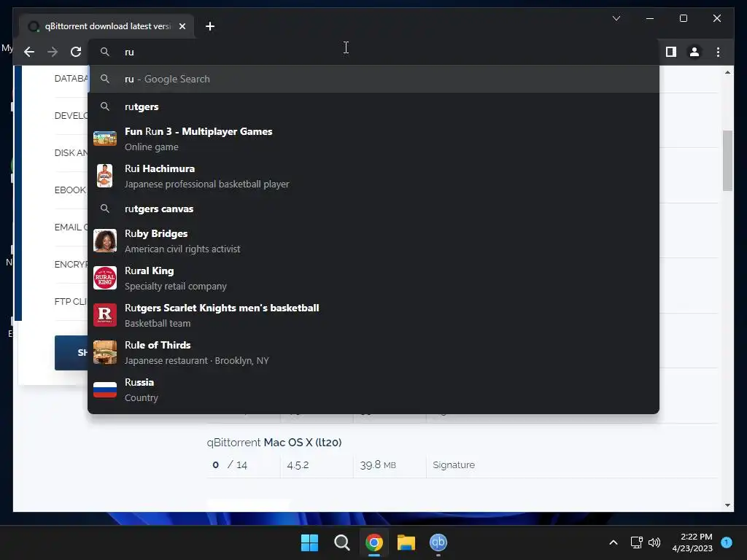Click the Chrome icon in the taskbar
Viewport: 747px width, 560px height.
(x=374, y=542)
